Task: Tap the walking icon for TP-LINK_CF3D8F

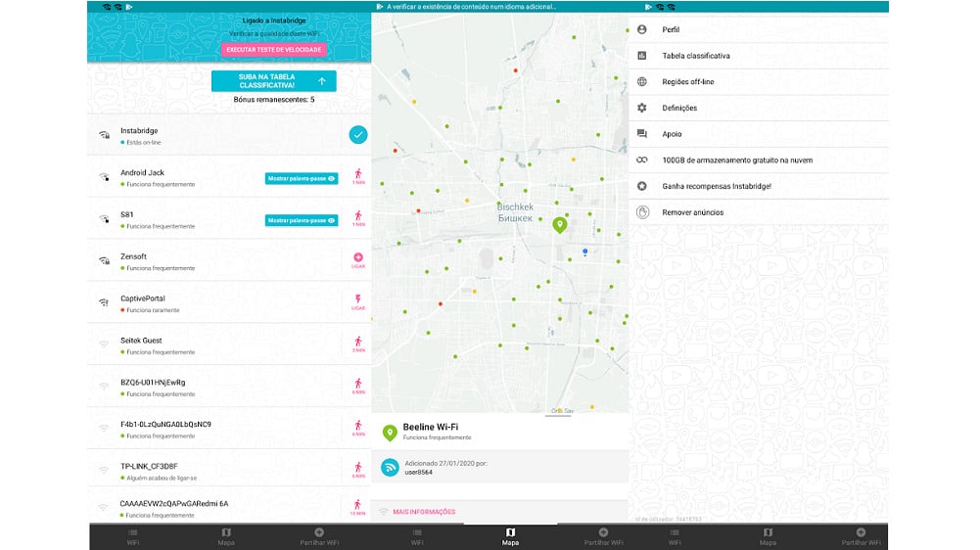Action: [x=358, y=470]
